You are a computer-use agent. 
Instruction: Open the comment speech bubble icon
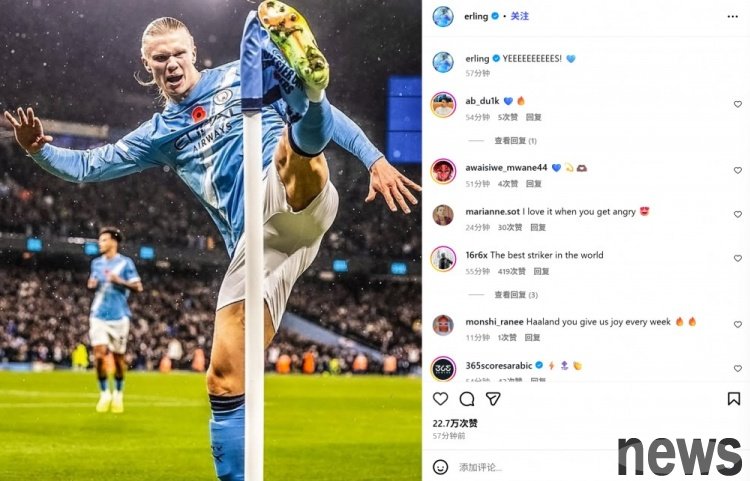(467, 399)
